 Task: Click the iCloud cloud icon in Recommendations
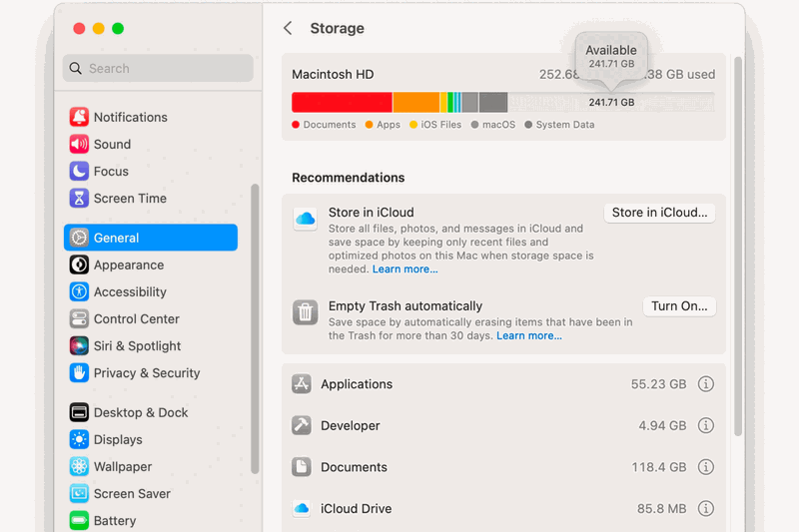(306, 219)
